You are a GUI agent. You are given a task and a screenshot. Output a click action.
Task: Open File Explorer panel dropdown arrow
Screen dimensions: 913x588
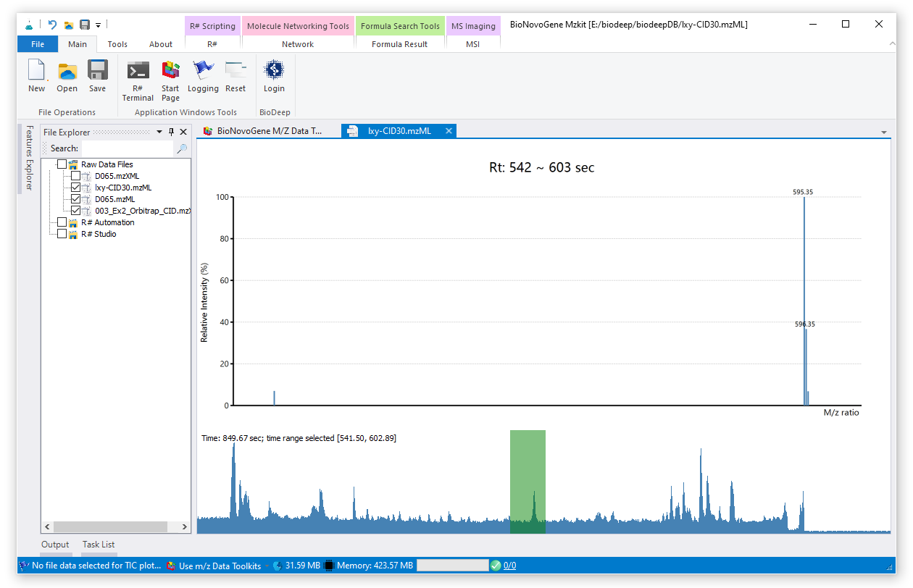(x=159, y=132)
